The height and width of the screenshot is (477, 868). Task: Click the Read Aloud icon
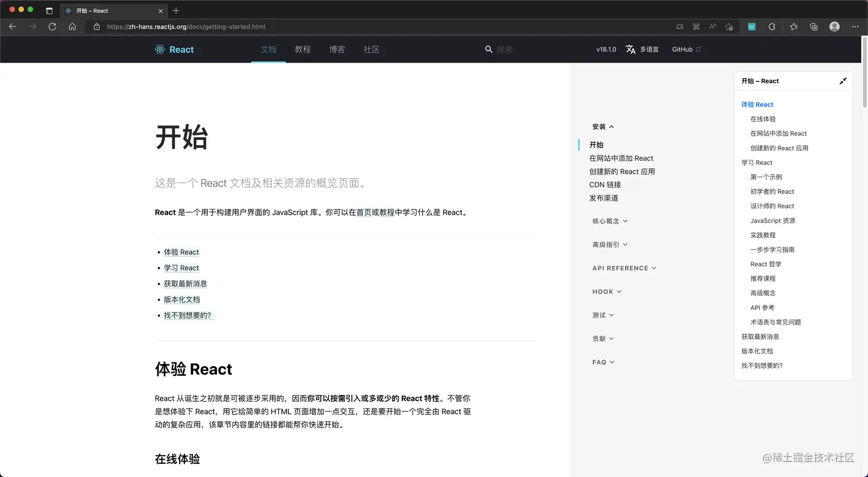click(x=712, y=26)
